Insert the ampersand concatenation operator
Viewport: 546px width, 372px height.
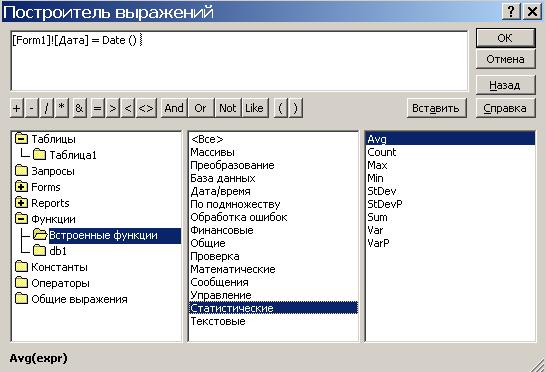click(79, 108)
